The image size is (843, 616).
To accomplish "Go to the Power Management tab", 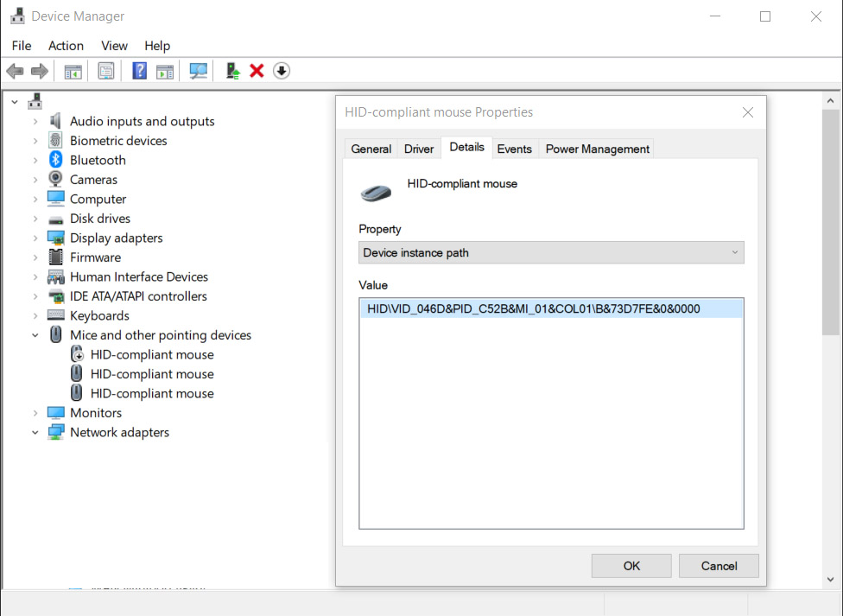I will pos(597,149).
